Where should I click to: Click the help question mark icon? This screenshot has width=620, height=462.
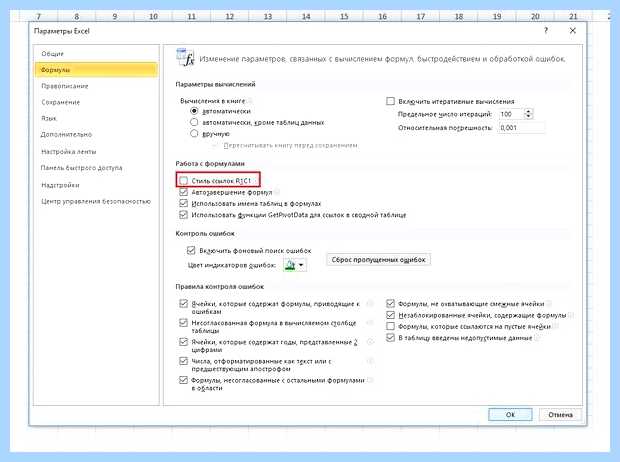[x=546, y=30]
